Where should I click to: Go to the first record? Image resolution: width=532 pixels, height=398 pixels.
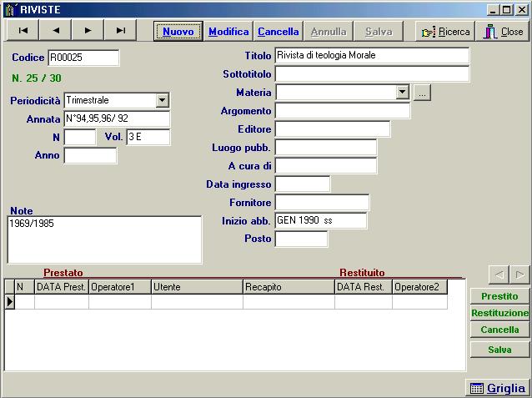23,31
